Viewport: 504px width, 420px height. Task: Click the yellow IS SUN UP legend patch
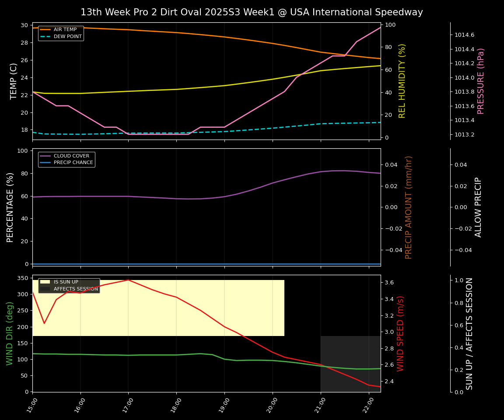click(45, 282)
